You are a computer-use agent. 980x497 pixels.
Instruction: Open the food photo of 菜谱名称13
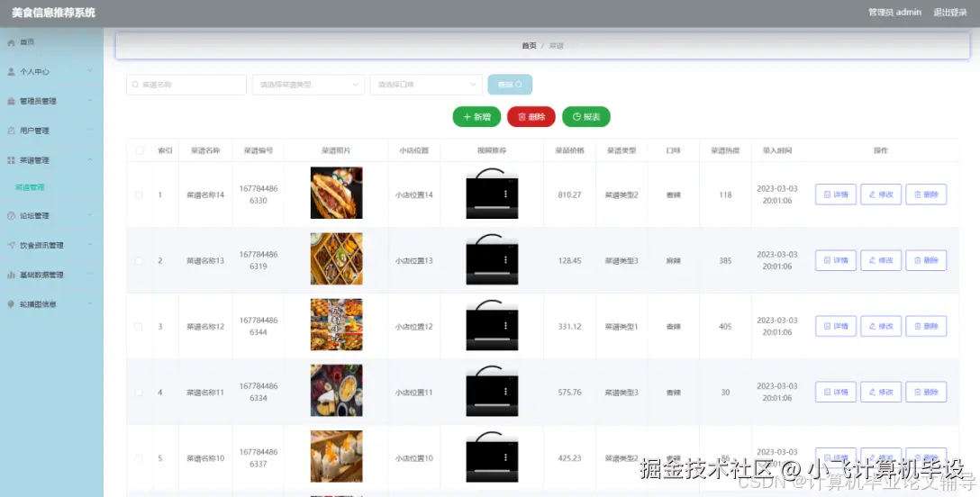point(336,258)
